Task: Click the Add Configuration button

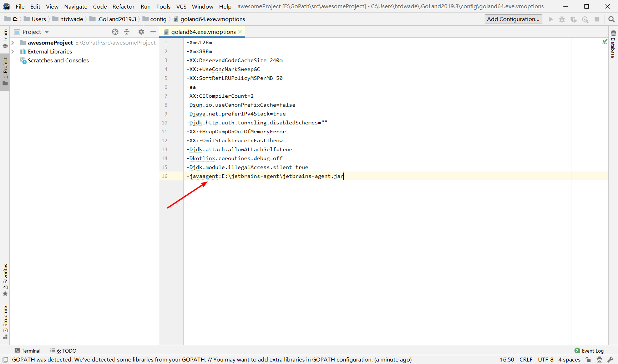Action: [513, 19]
